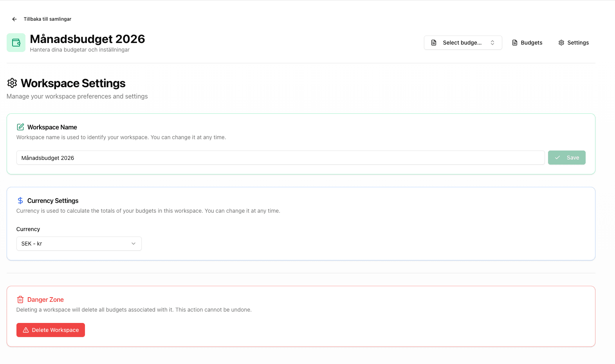This screenshot has height=364, width=615.
Task: Click the Workspace Settings gear icon
Action: [12, 83]
